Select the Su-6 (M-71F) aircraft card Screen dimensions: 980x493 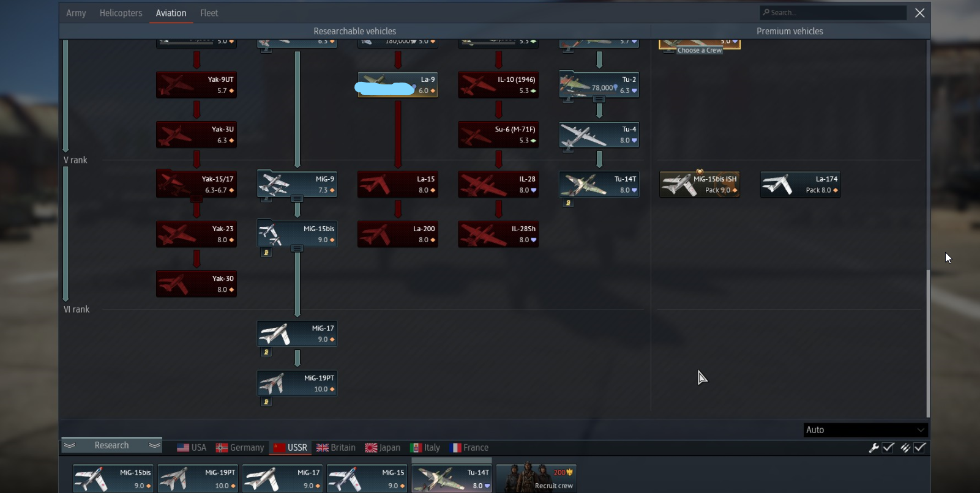point(498,135)
